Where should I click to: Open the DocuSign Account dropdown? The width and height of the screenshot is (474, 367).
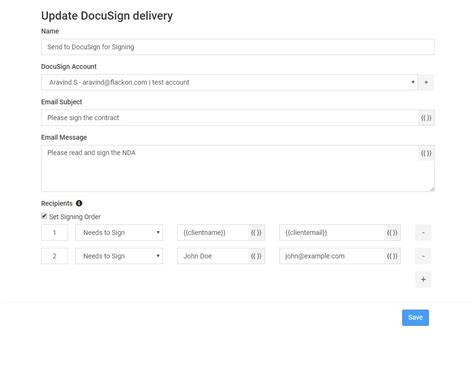229,82
